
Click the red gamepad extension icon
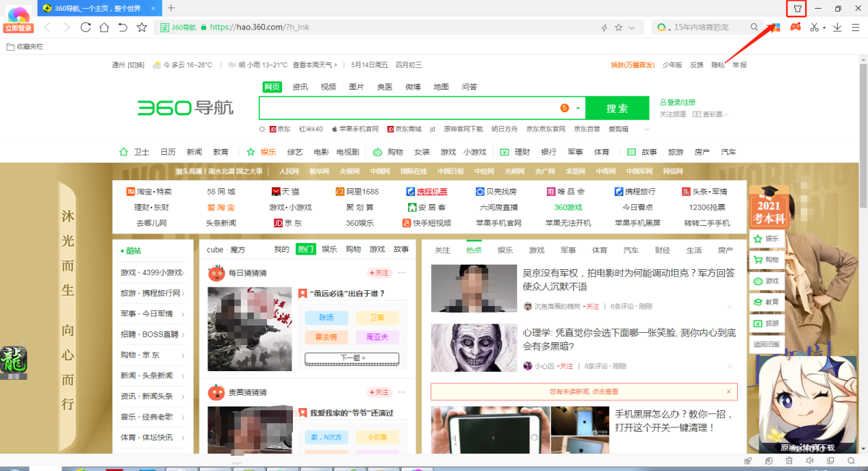[x=795, y=27]
